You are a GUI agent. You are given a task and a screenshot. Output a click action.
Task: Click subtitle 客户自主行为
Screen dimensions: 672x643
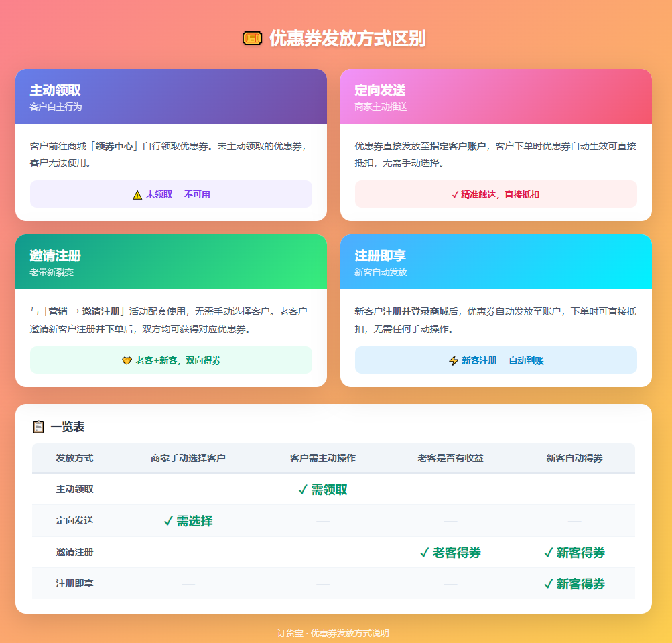coord(56,106)
